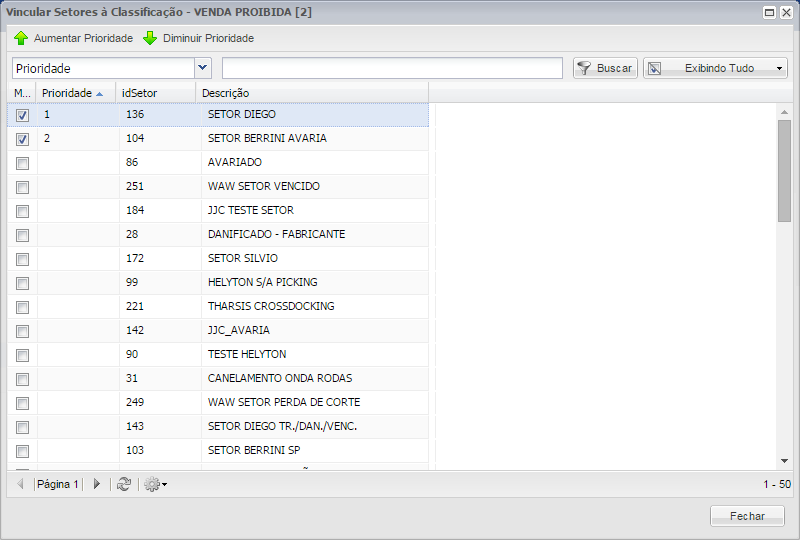Check the SETOR BERRINI SP checkbox
The width and height of the screenshot is (806, 544).
[x=22, y=451]
